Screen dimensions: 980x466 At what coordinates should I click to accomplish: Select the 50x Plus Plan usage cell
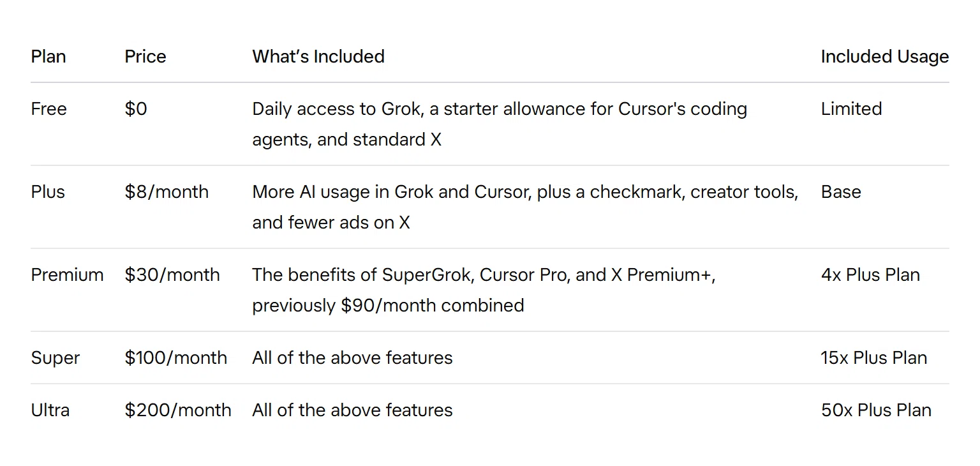coord(876,410)
